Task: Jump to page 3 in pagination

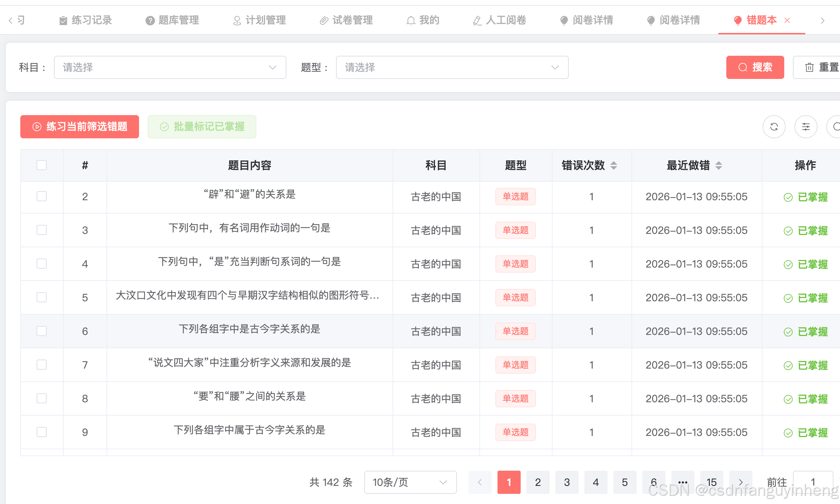Action: pos(567,482)
